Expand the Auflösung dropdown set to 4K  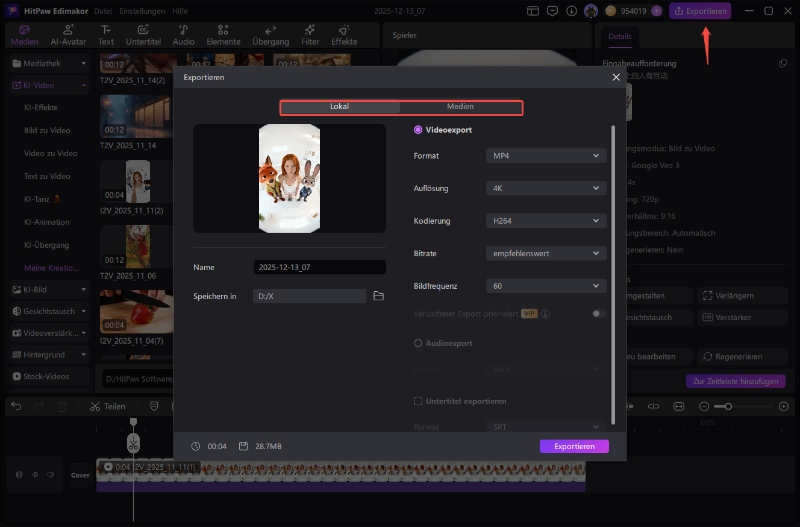tap(546, 188)
